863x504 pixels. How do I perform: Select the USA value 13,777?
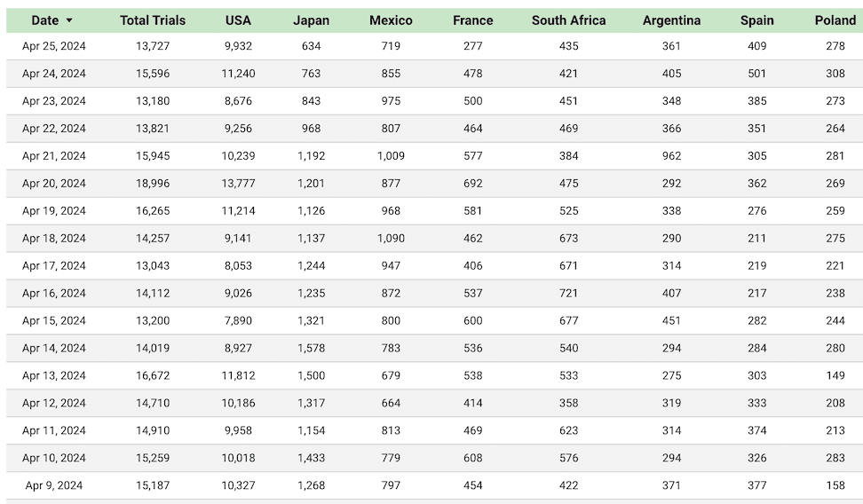(238, 183)
